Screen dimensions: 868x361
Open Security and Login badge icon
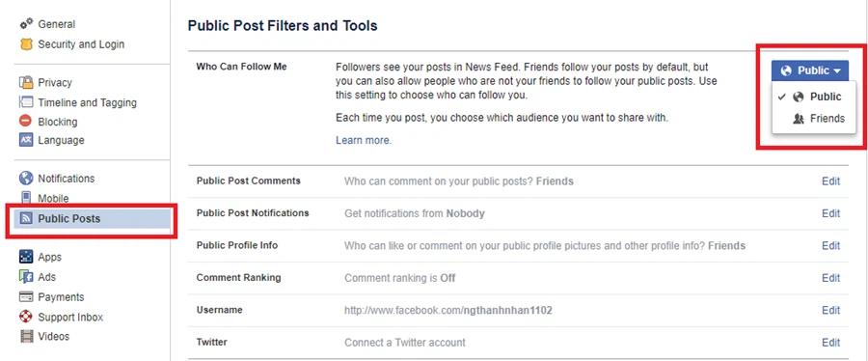click(x=26, y=44)
